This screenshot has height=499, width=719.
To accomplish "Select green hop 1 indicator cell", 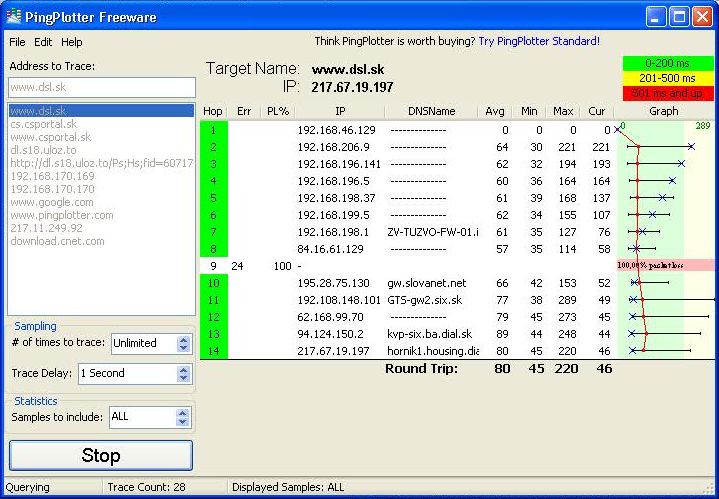I will (213, 130).
